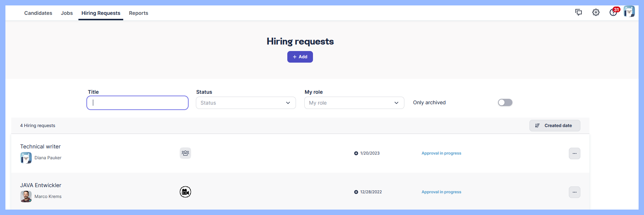
Task: Open the Technical writer hiring request
Action: 40,147
